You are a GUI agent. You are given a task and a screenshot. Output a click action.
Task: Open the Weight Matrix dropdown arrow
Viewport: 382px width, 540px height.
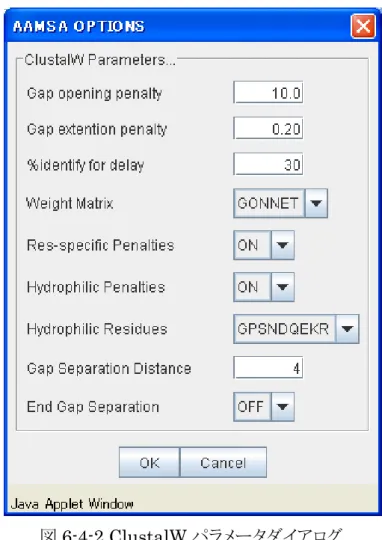tap(316, 203)
